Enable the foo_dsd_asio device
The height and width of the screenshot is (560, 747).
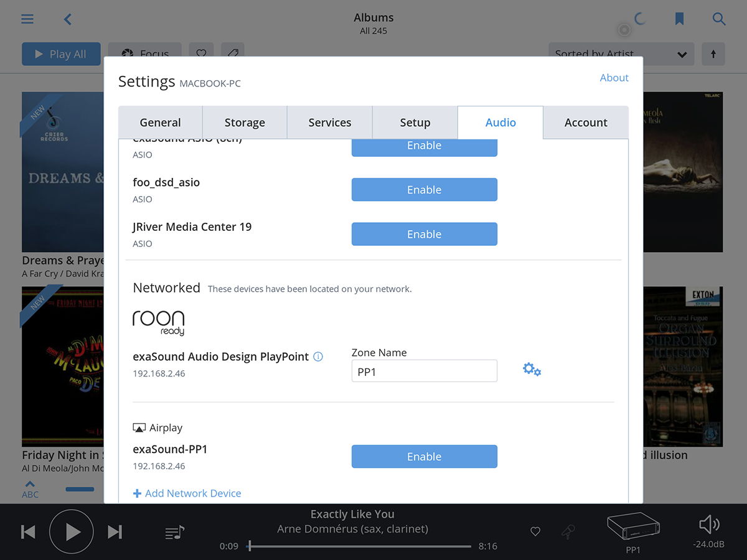pyautogui.click(x=425, y=190)
